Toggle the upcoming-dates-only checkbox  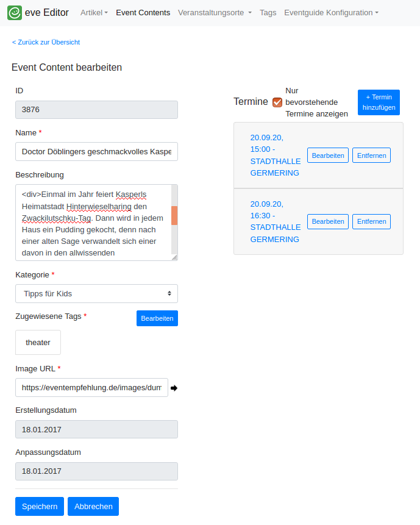point(277,102)
